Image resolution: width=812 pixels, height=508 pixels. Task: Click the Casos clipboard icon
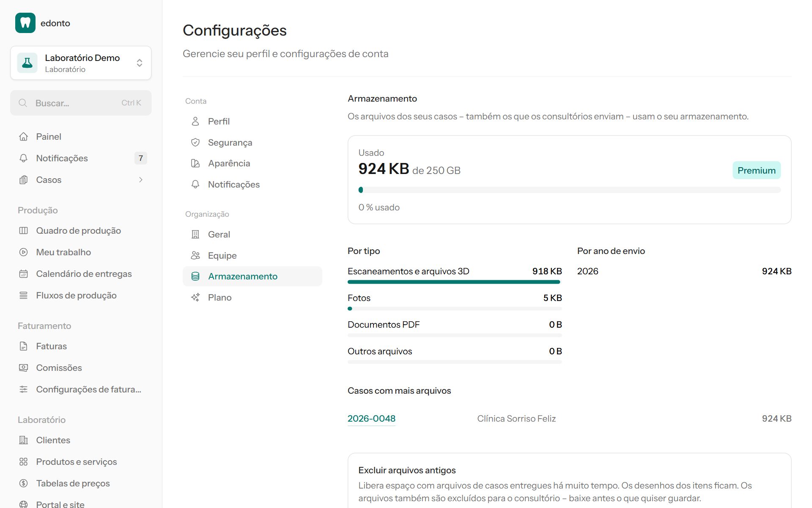click(x=24, y=180)
